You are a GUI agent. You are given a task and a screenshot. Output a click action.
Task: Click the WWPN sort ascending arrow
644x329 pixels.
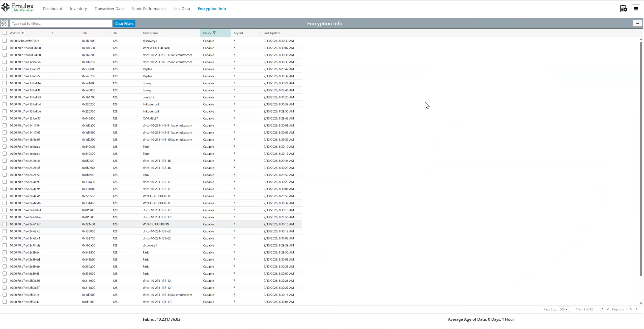pyautogui.click(x=23, y=33)
